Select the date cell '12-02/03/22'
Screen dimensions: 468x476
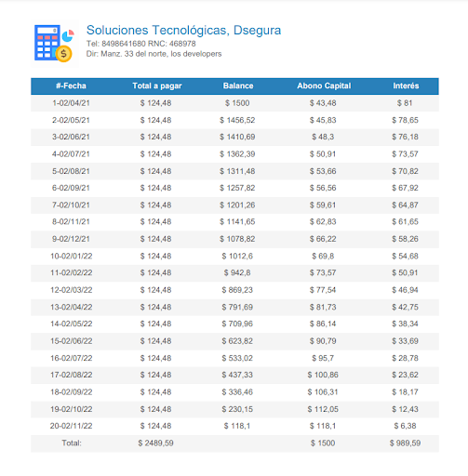pyautogui.click(x=72, y=290)
